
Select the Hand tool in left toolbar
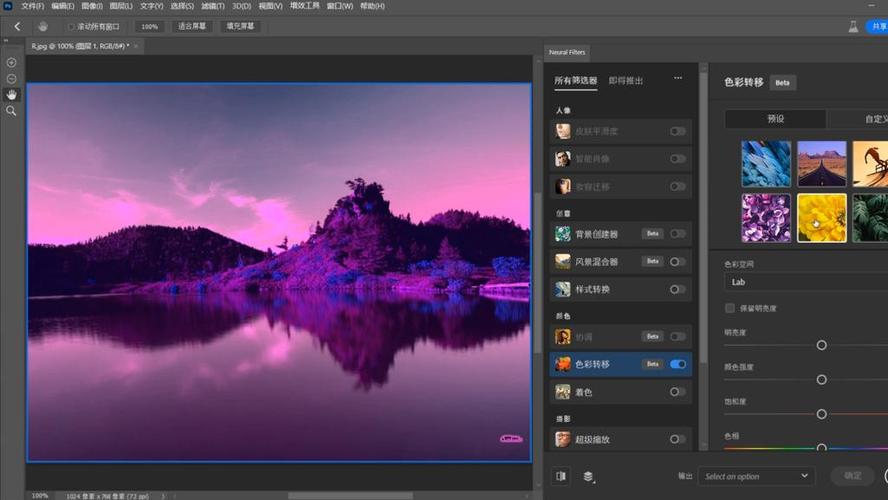[x=11, y=95]
